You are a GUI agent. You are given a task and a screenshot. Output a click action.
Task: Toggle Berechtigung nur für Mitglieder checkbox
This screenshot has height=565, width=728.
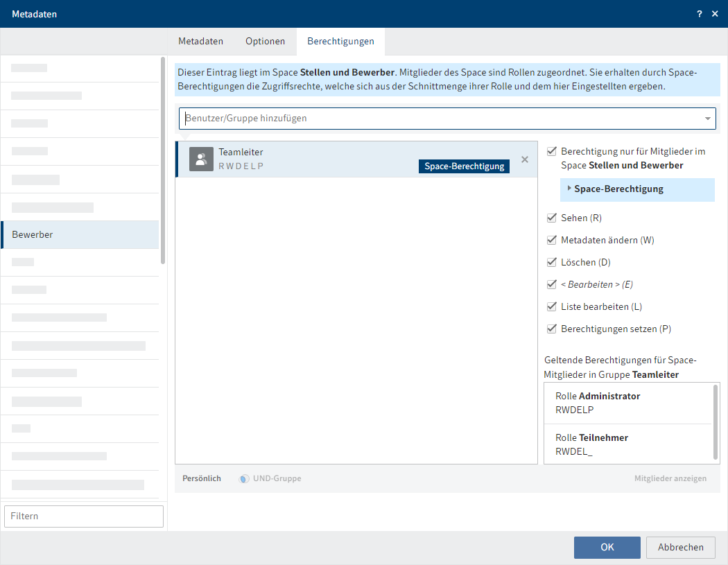(552, 151)
